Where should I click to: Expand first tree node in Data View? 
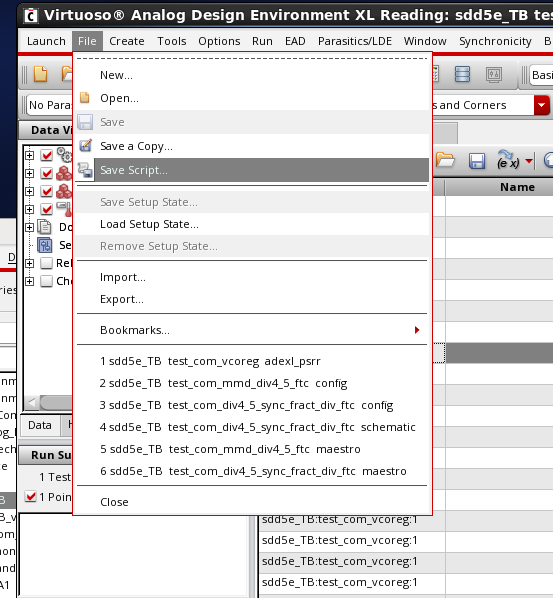pos(29,155)
